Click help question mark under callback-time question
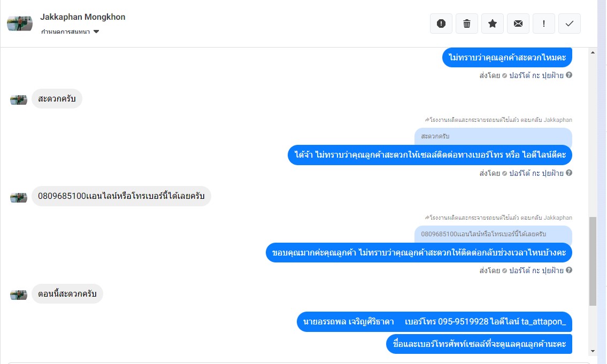The height and width of the screenshot is (364, 607). click(569, 270)
